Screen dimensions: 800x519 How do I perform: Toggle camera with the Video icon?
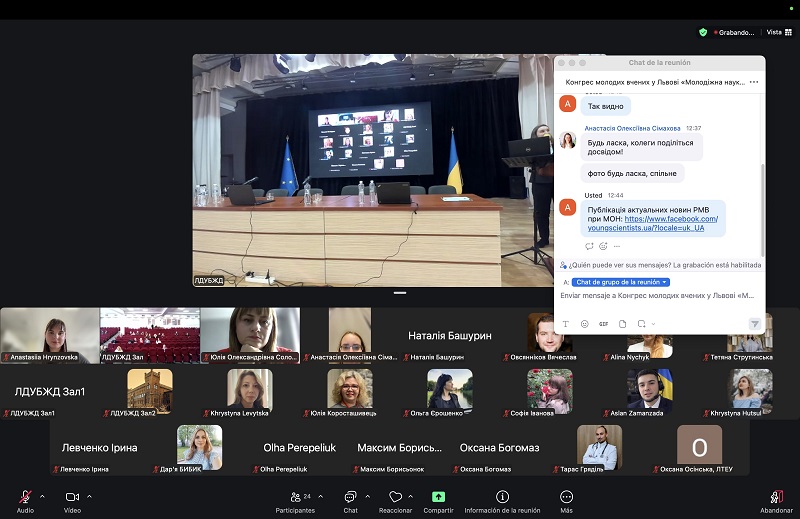pos(72,497)
